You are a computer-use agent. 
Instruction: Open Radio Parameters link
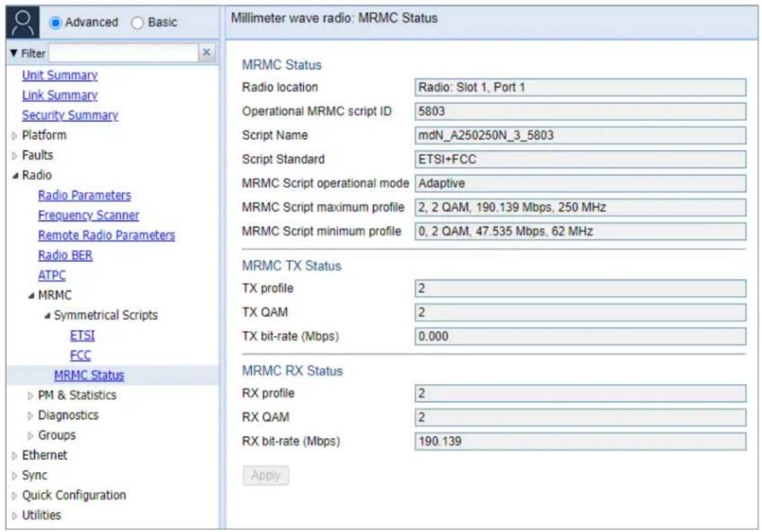click(85, 195)
